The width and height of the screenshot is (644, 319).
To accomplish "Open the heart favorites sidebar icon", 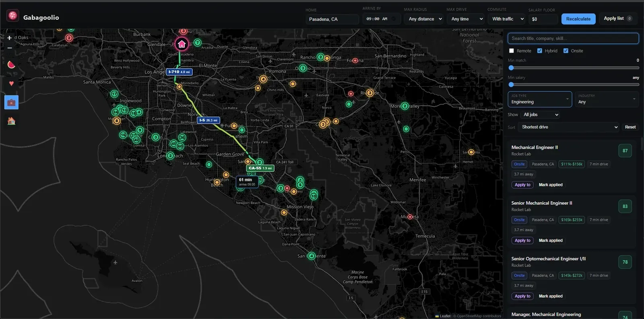I will 11,83.
